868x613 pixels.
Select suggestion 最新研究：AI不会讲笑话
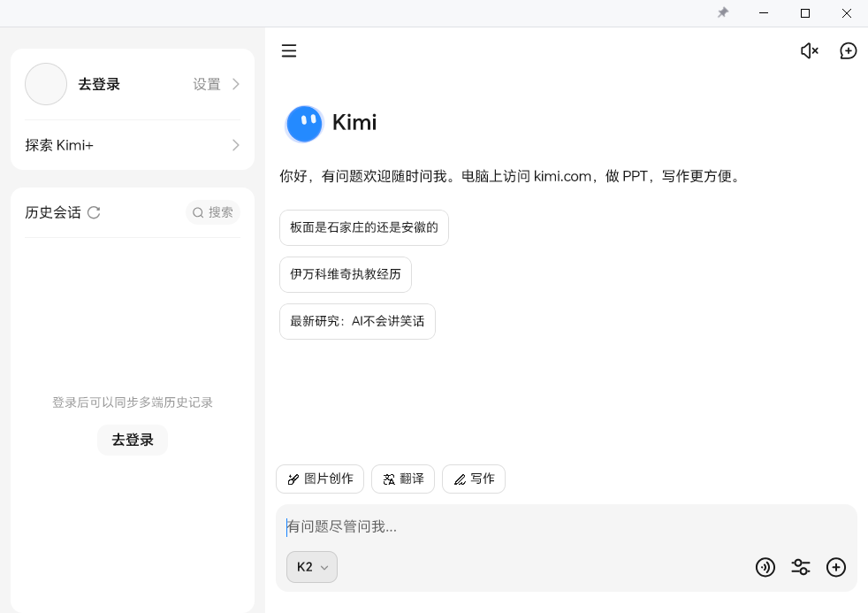click(x=357, y=321)
